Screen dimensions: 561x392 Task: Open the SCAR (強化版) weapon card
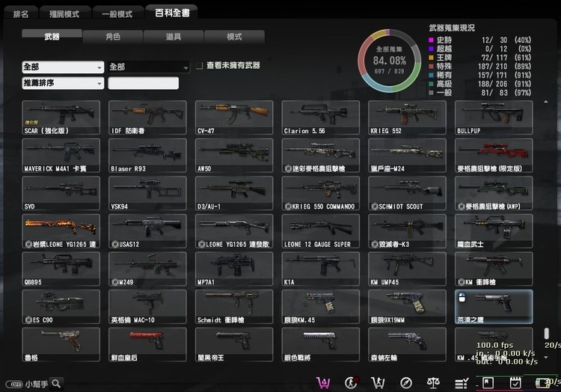click(x=61, y=117)
